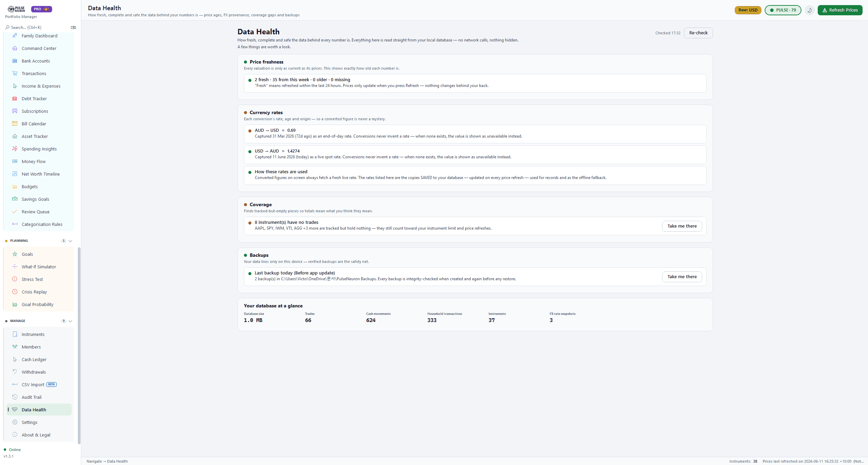
Task: Click the FX rate snapshots value 3
Action: point(551,320)
